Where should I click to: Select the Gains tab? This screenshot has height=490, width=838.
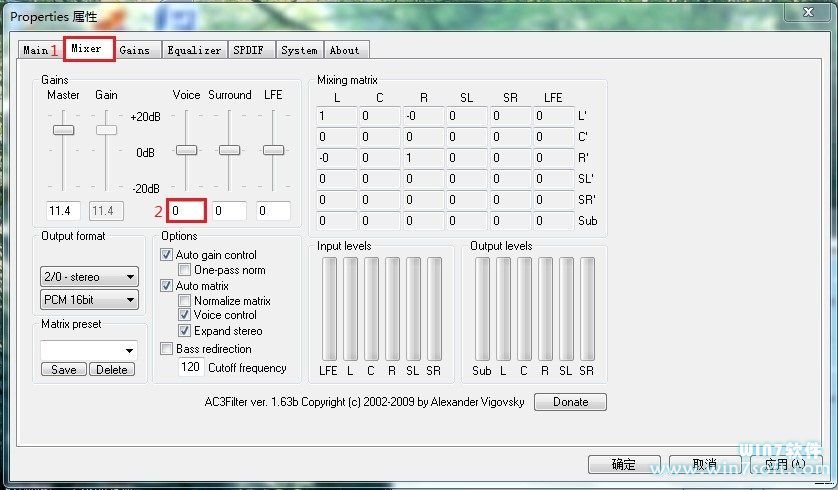(135, 50)
